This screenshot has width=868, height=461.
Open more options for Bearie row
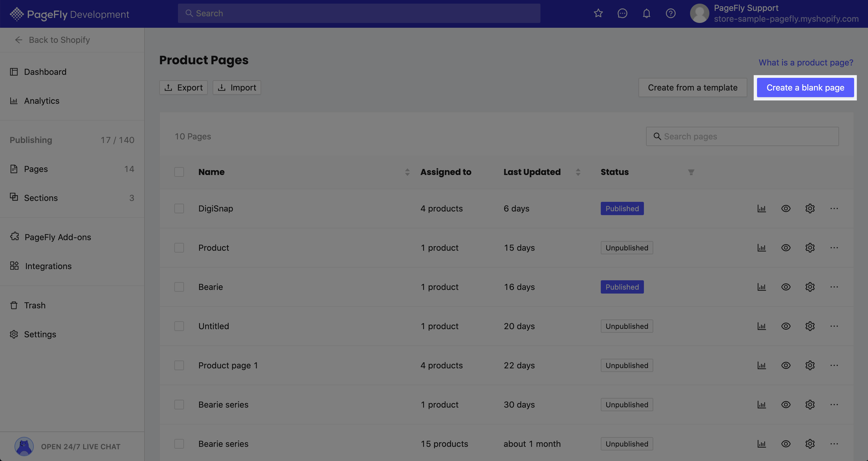pos(834,287)
